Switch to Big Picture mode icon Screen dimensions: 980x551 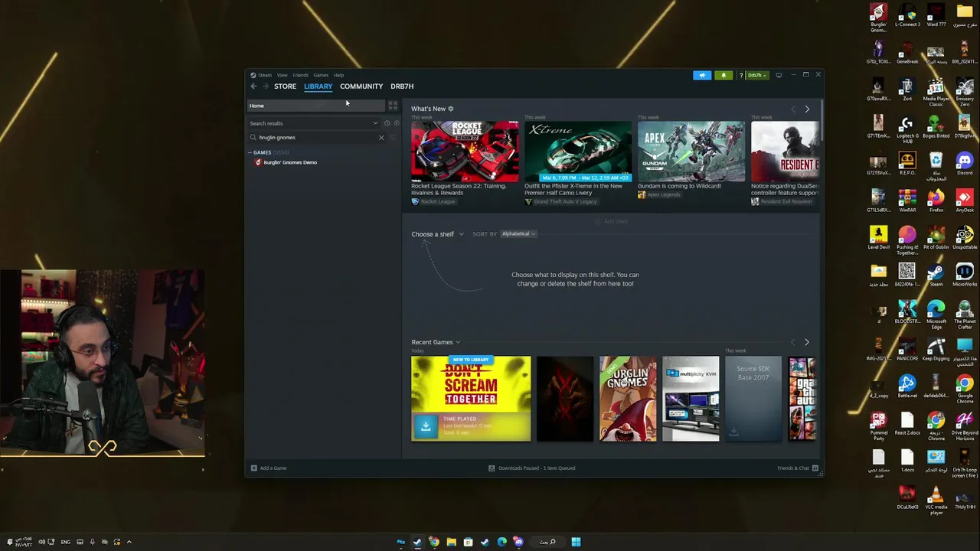(x=779, y=75)
